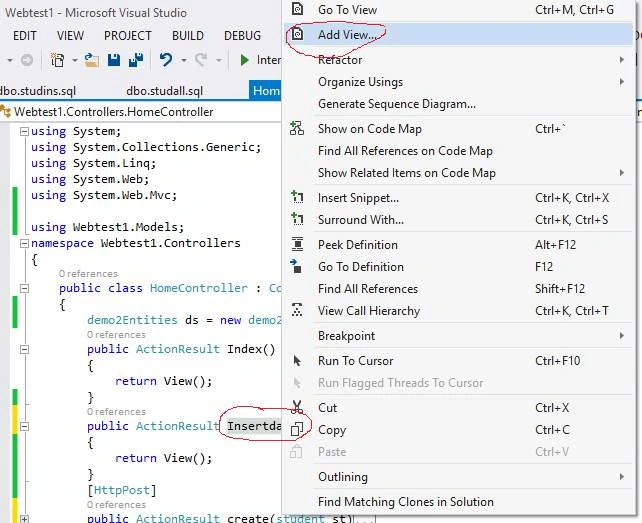Click '0 references' above Insertdata method
Viewport: 642px width, 523px height.
pos(116,412)
